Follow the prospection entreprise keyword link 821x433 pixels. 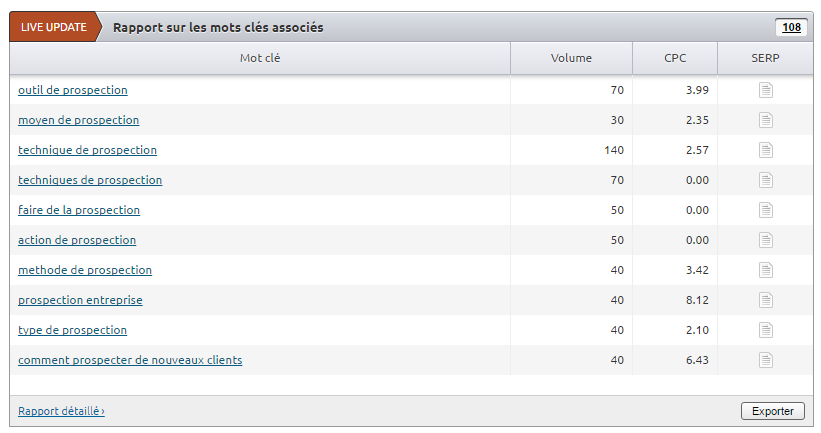tap(80, 300)
